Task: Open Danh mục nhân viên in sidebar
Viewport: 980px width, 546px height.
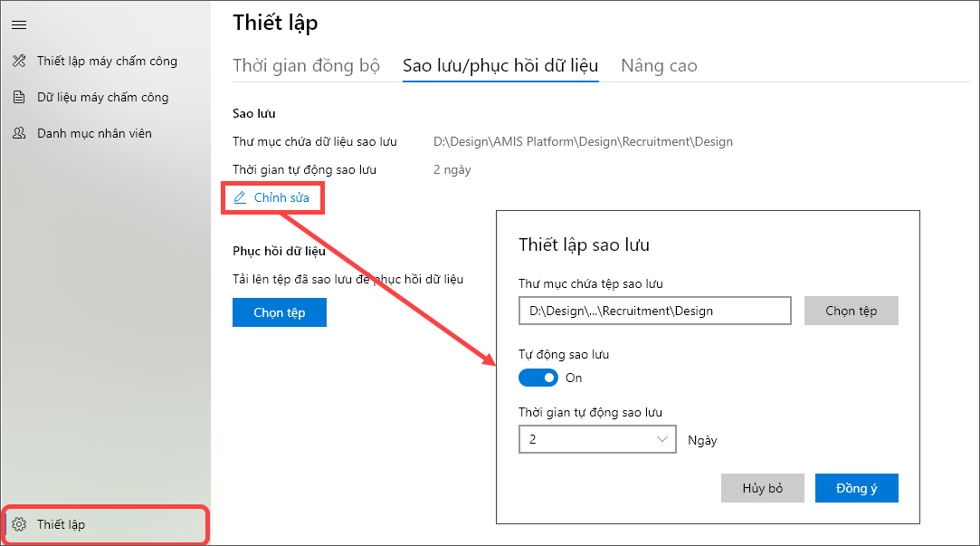Action: (x=105, y=133)
